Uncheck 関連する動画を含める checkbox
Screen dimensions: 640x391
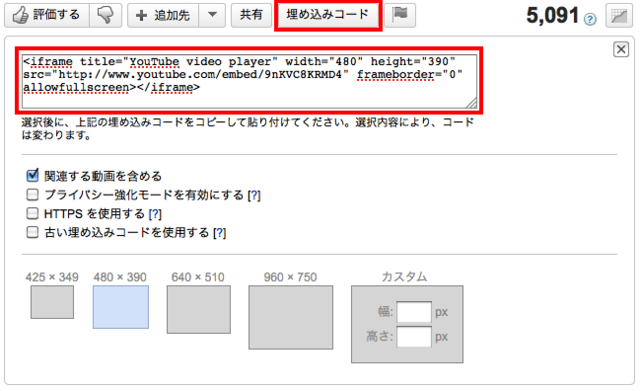(33, 176)
